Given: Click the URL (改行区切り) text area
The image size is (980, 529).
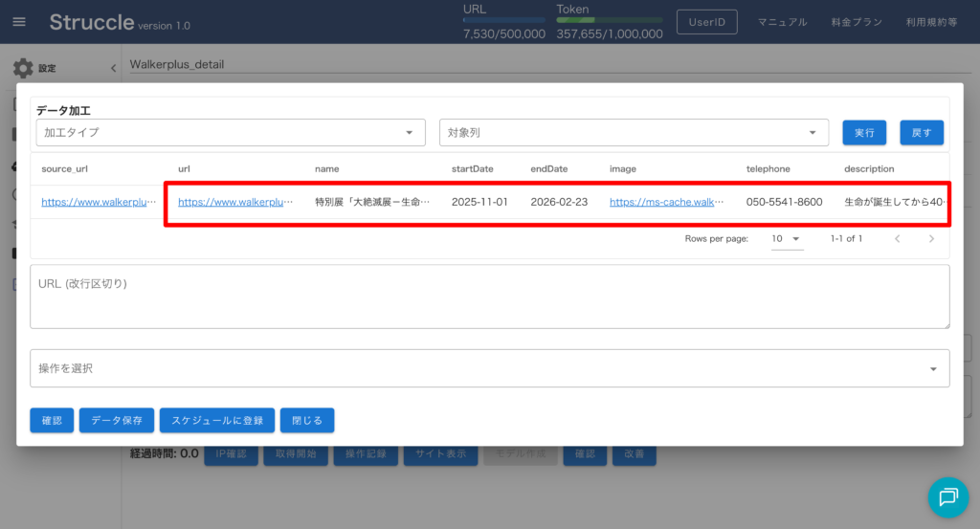Looking at the screenshot, I should (489, 297).
